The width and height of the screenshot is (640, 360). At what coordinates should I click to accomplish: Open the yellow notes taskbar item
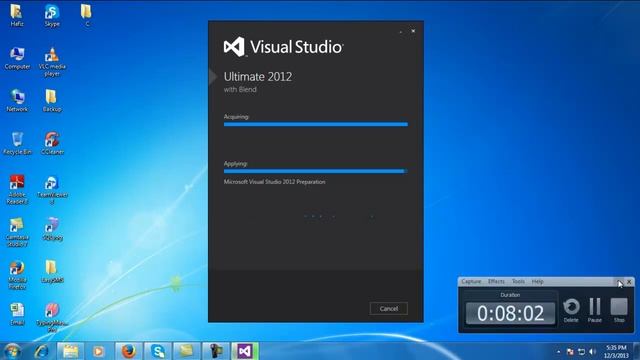[187, 351]
